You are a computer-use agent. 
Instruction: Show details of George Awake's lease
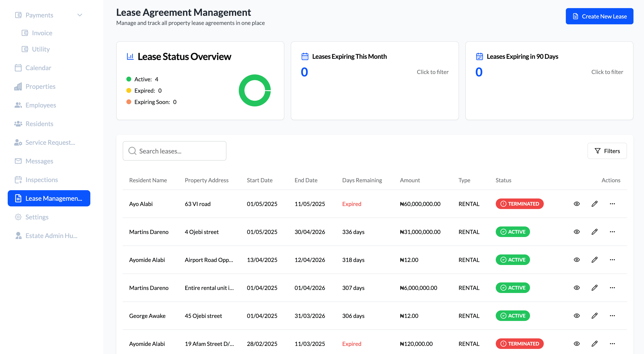[577, 315]
